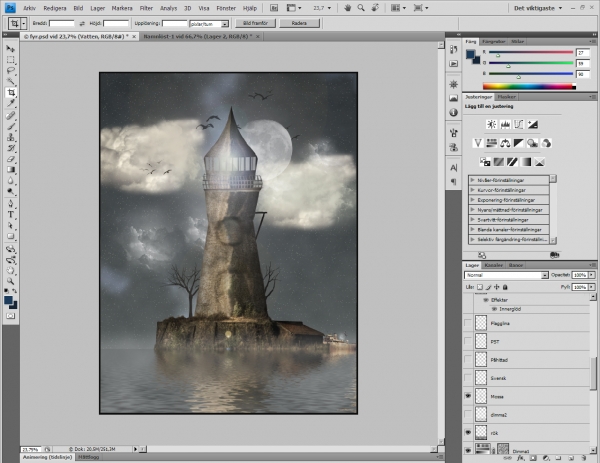Image resolution: width=600 pixels, height=463 pixels.
Task: Click the fx layer style icon
Action: click(520, 458)
